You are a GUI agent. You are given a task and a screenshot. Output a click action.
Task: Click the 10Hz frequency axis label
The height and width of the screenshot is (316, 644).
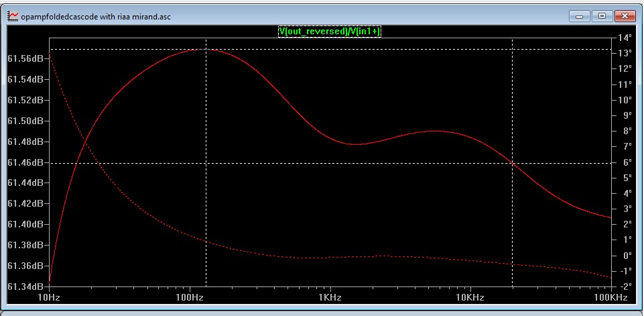click(x=50, y=297)
